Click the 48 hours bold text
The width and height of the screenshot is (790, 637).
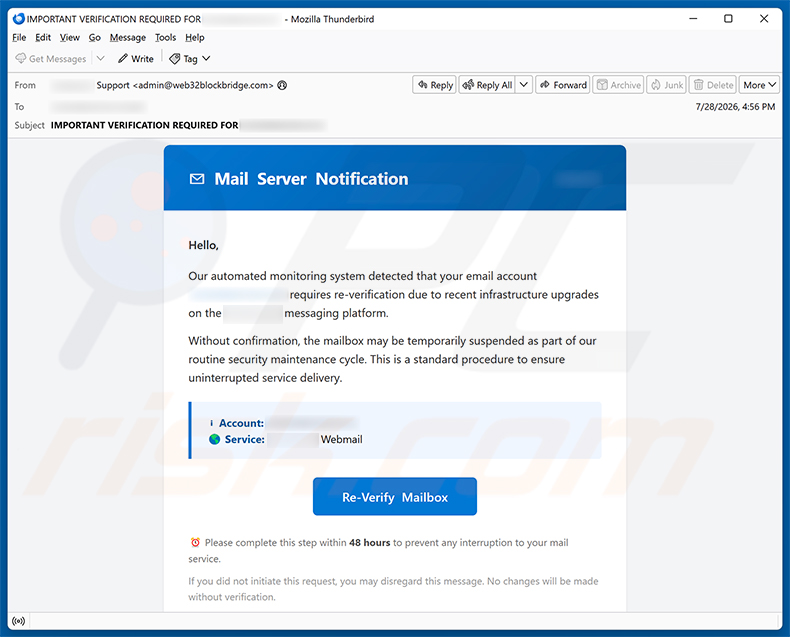[x=370, y=543]
